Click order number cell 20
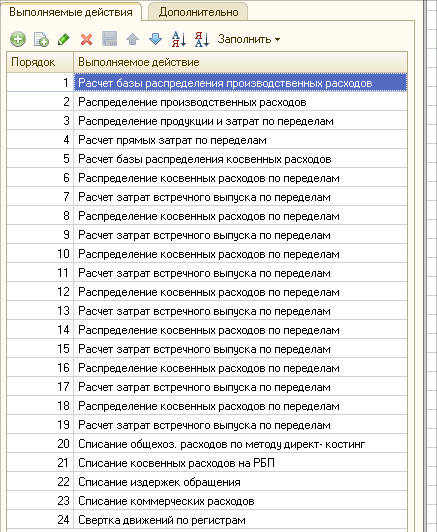This screenshot has width=437, height=532. [x=40, y=444]
